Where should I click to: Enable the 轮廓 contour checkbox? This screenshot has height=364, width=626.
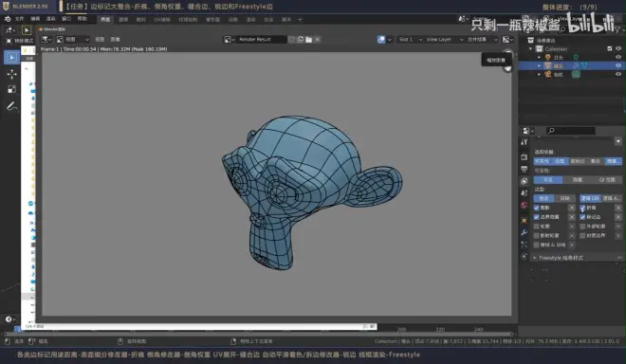[x=537, y=227]
